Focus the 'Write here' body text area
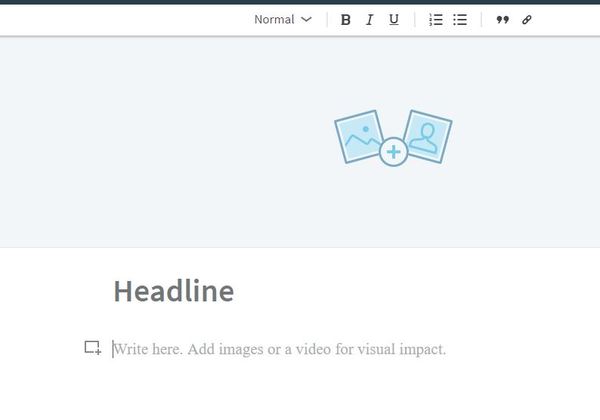The width and height of the screenshot is (600, 420). 280,349
